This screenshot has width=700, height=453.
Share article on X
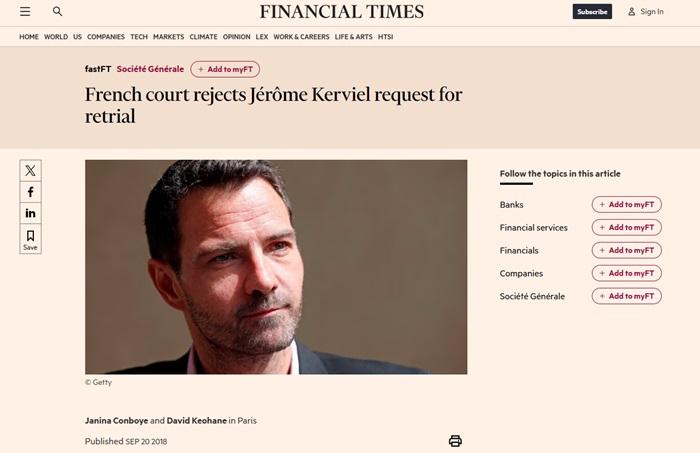tap(31, 170)
